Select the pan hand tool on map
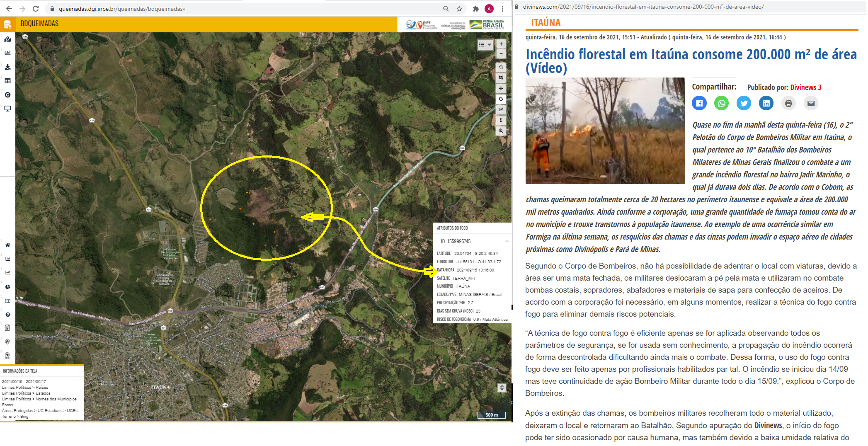 (x=501, y=67)
